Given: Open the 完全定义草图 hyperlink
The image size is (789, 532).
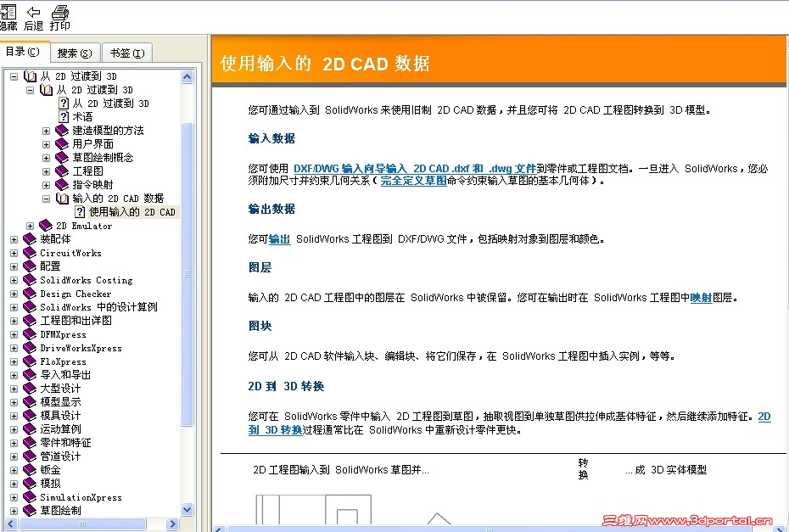Looking at the screenshot, I should (414, 180).
